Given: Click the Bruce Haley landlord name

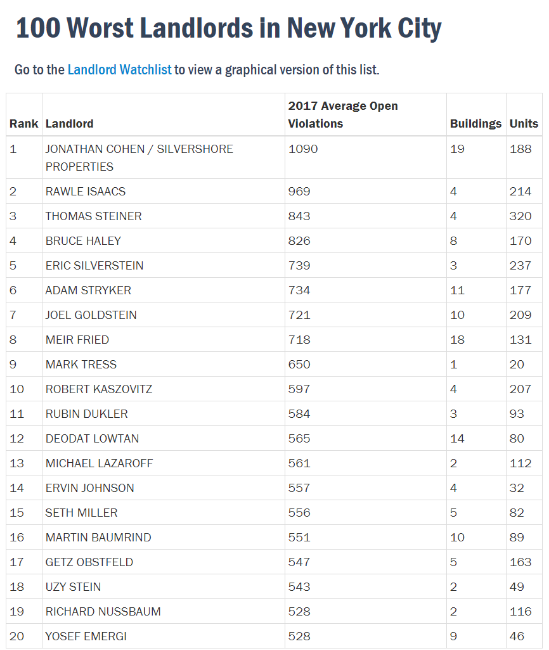Looking at the screenshot, I should (83, 241).
